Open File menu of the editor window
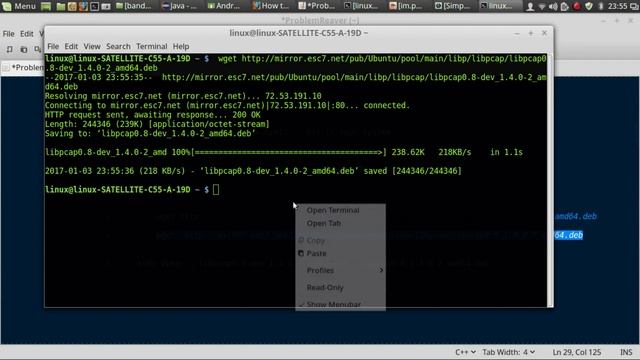Image resolution: width=640 pixels, height=360 pixels. (9, 34)
